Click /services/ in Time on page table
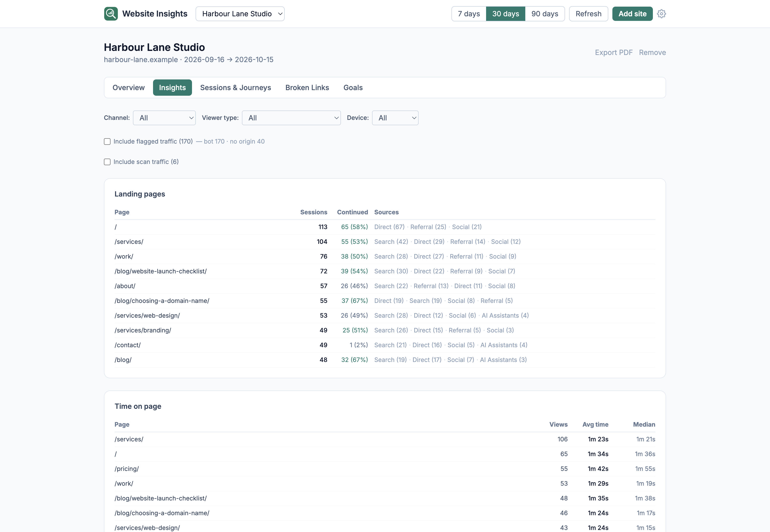 (x=129, y=439)
